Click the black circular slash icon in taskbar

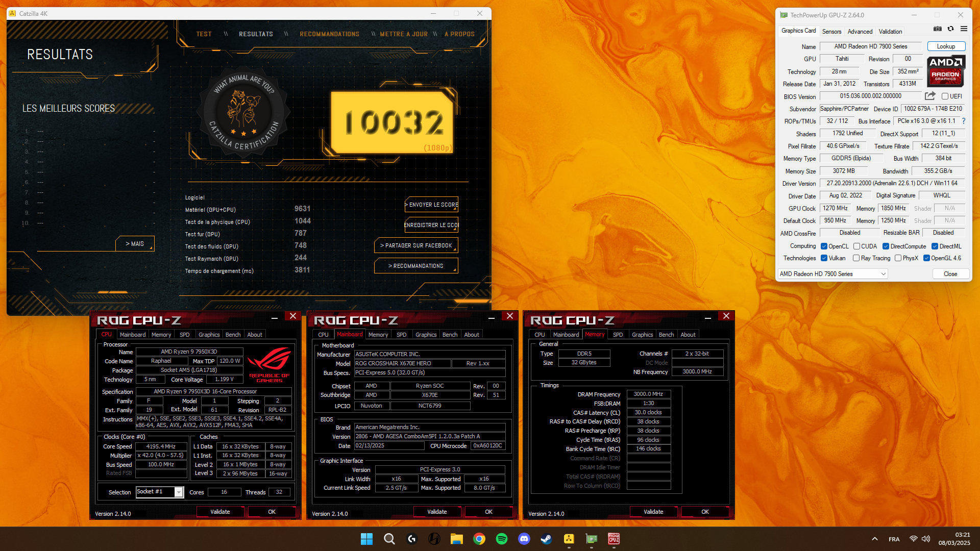434,539
